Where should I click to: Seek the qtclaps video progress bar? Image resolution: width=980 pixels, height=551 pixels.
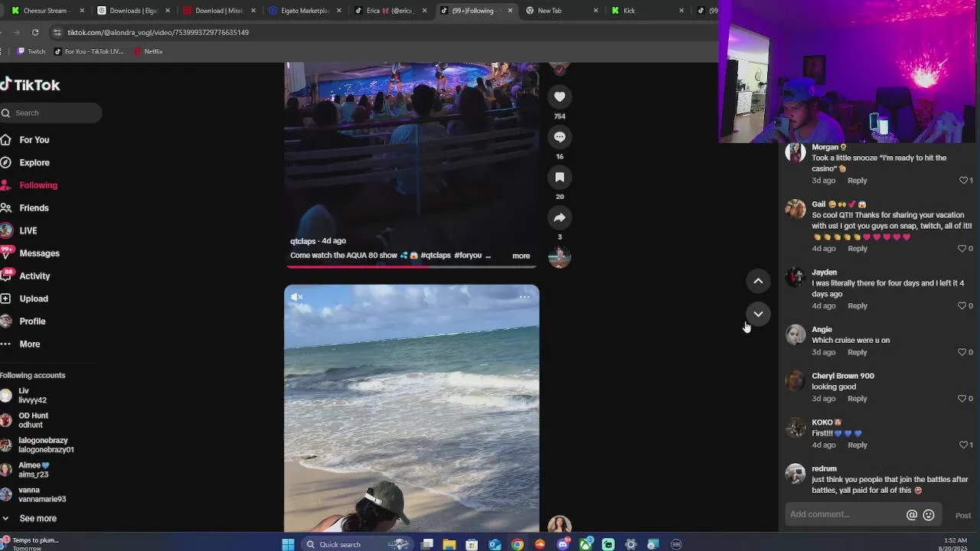tap(412, 266)
